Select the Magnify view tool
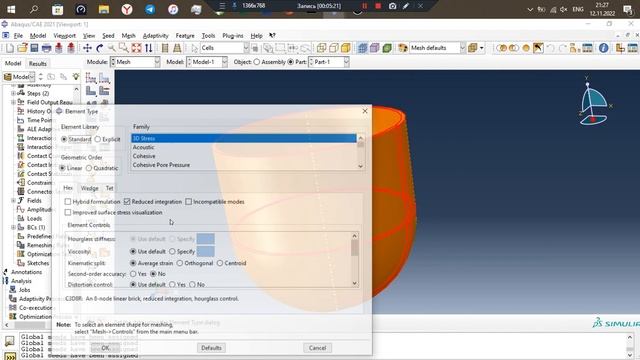 point(111,48)
